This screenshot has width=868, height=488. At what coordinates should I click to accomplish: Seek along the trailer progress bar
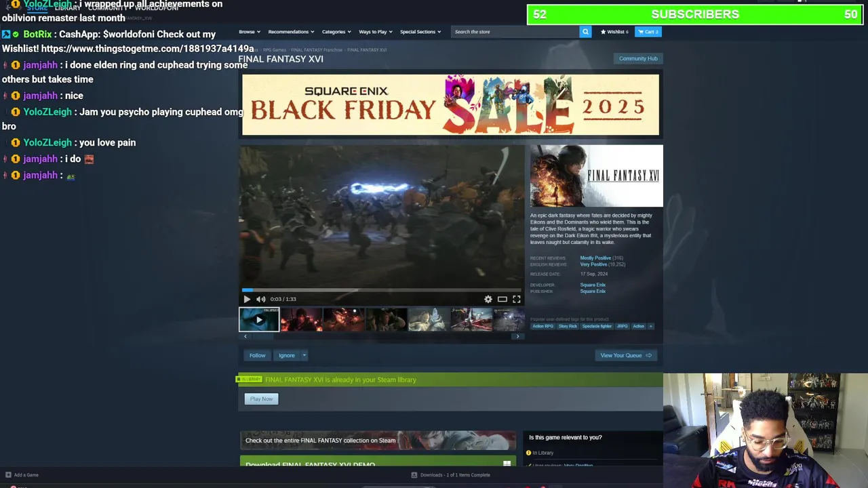[x=382, y=290]
